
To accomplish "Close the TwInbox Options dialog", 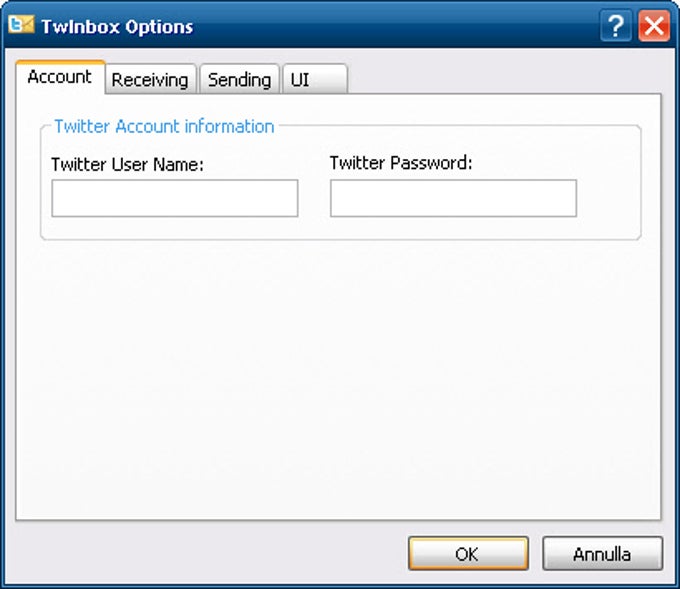I will pos(654,26).
